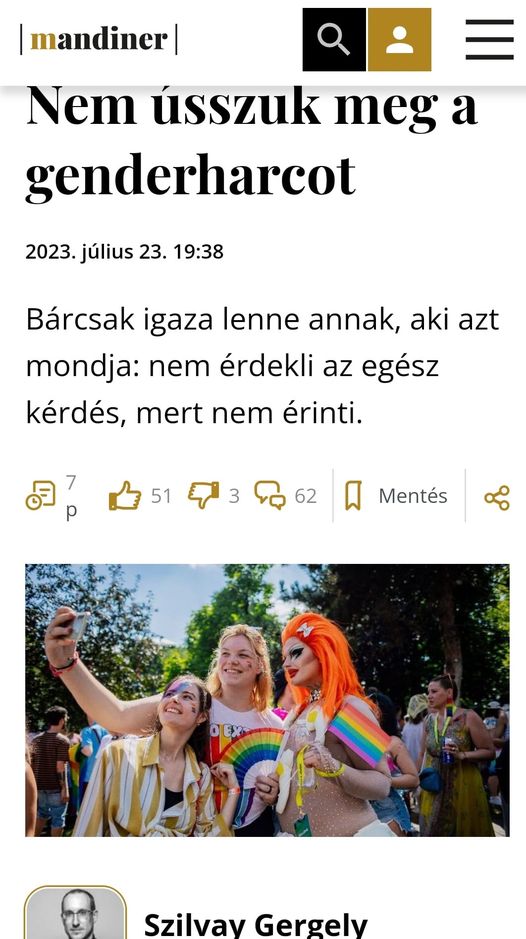Screen dimensions: 526x939
Task: Open the search magnifier icon
Action: tap(334, 40)
